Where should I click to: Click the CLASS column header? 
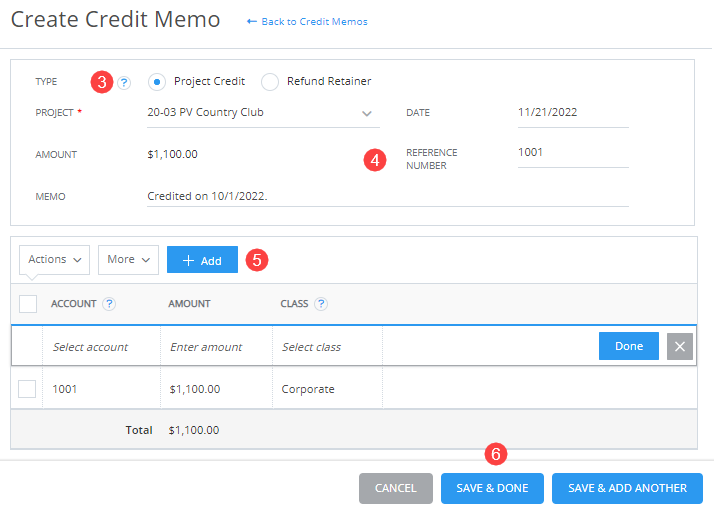click(294, 304)
